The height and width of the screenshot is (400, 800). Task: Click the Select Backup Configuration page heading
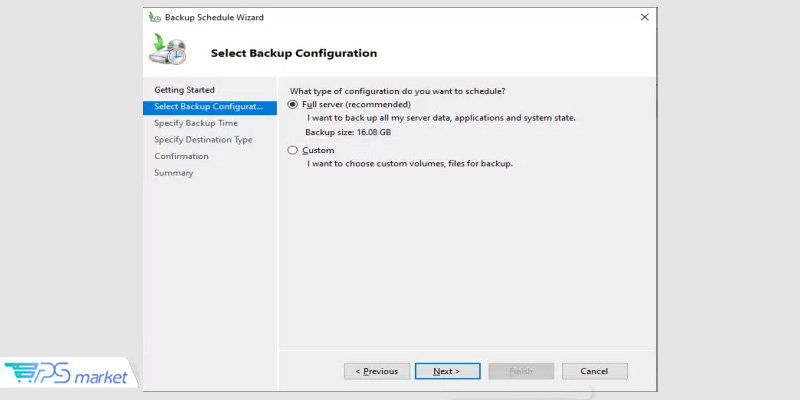293,53
